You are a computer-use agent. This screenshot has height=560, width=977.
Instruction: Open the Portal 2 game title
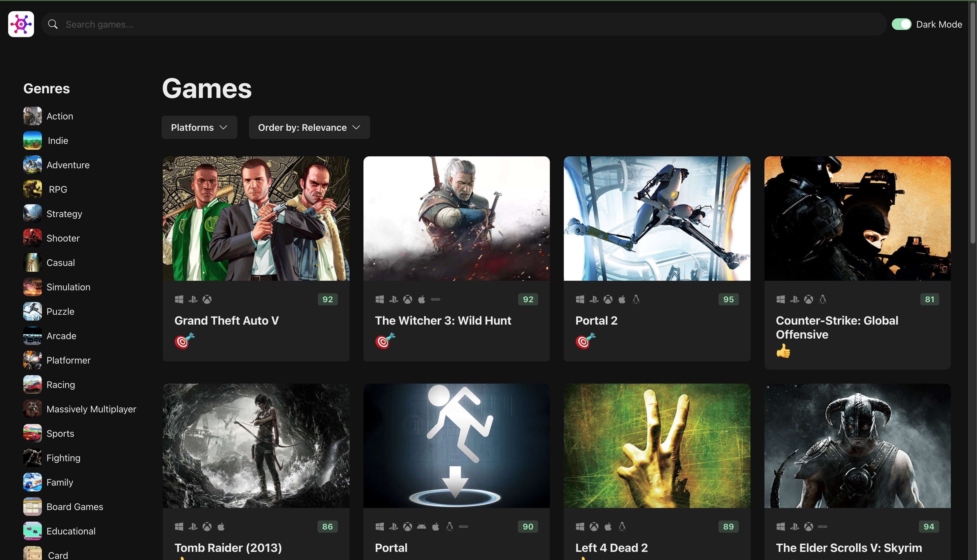tap(596, 320)
